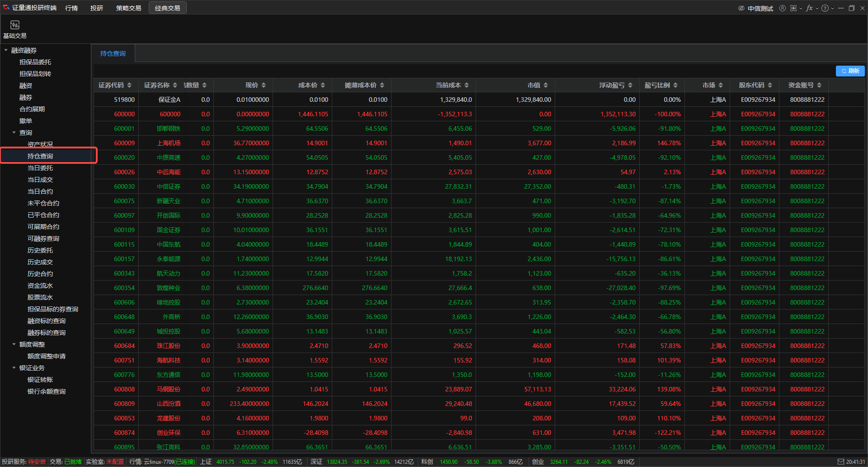Open the 行情 menu tab
This screenshot has height=467, width=868.
pos(71,8)
